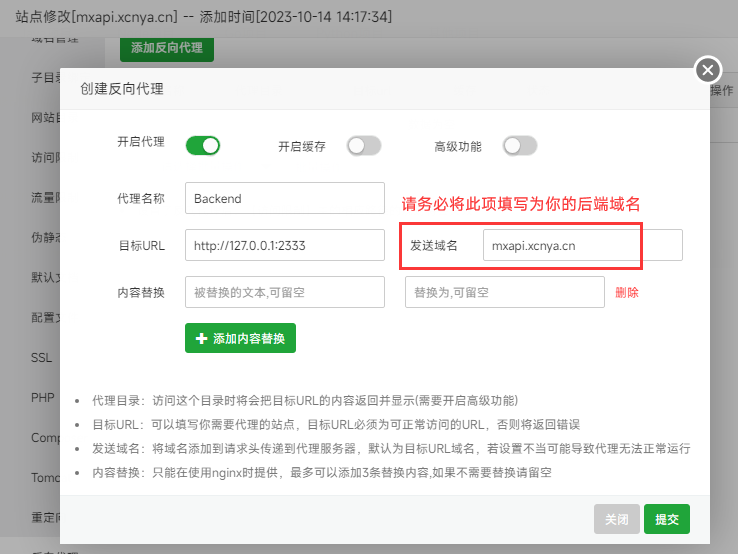738x554 pixels.
Task: Open the 子目录 sidebar item
Action: [44, 77]
